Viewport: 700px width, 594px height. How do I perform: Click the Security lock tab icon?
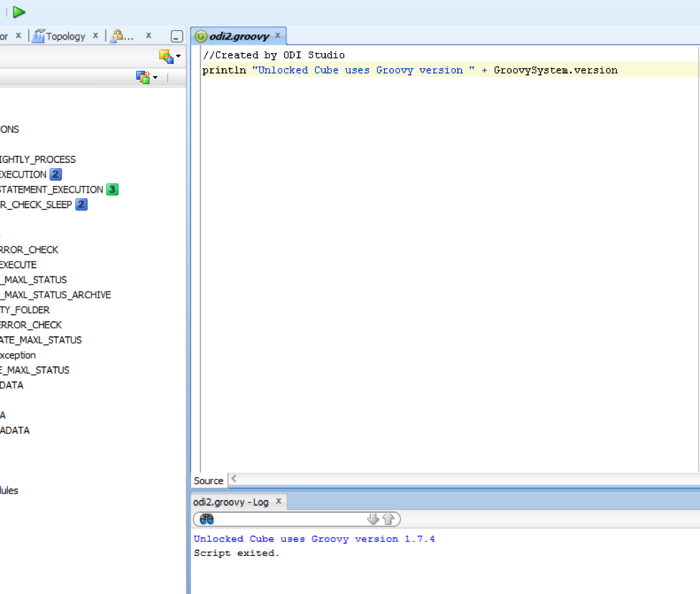coord(117,36)
